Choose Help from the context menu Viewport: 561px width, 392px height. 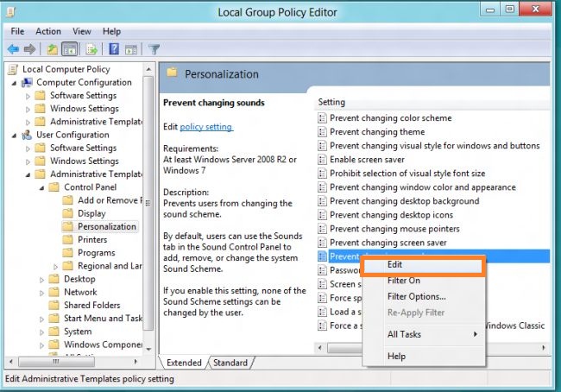click(423, 357)
